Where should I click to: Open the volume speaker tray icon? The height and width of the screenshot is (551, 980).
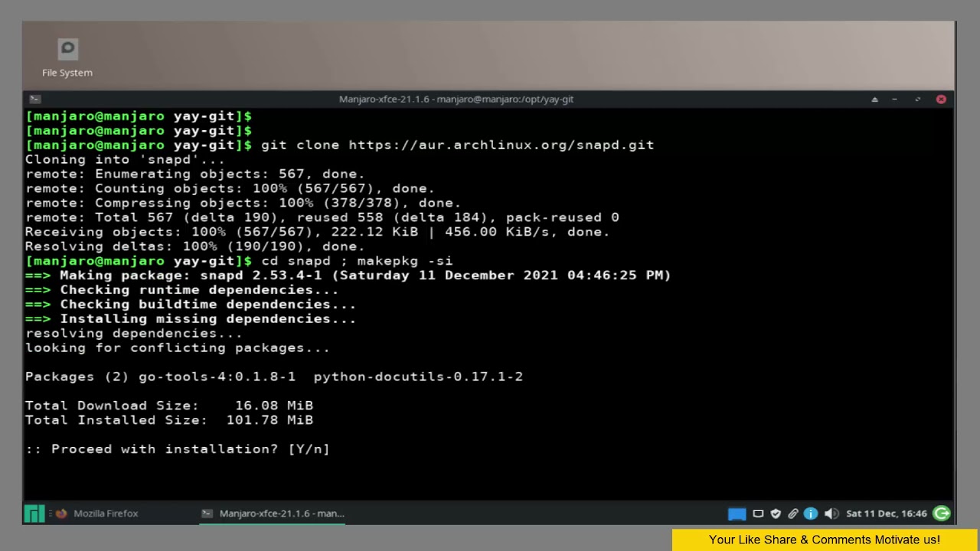tap(831, 514)
